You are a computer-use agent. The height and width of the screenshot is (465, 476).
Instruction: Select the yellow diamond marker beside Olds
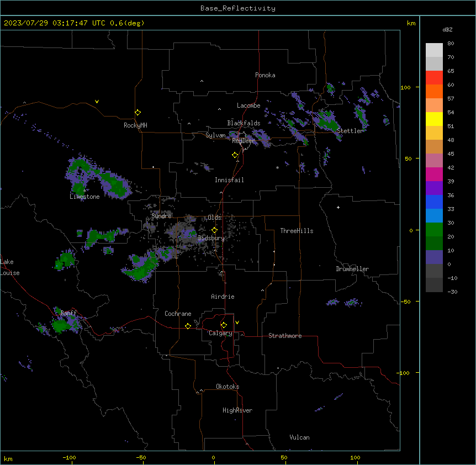(214, 230)
